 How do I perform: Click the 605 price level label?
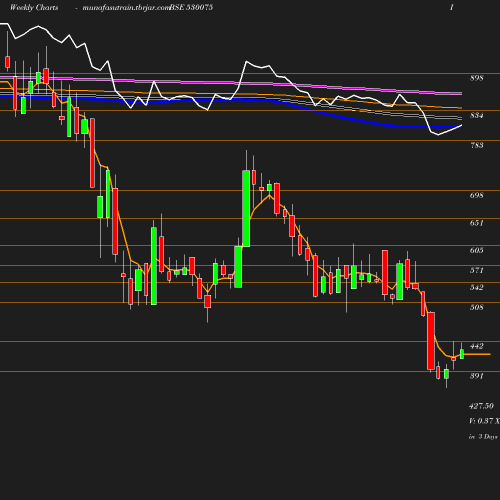(x=477, y=250)
